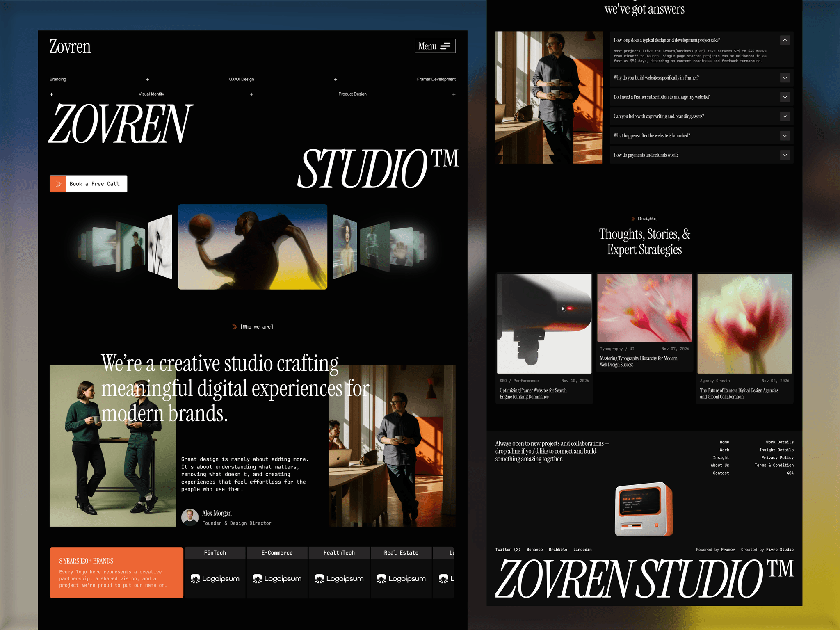840x630 pixels.
Task: Click the Insight footer link
Action: point(721,458)
